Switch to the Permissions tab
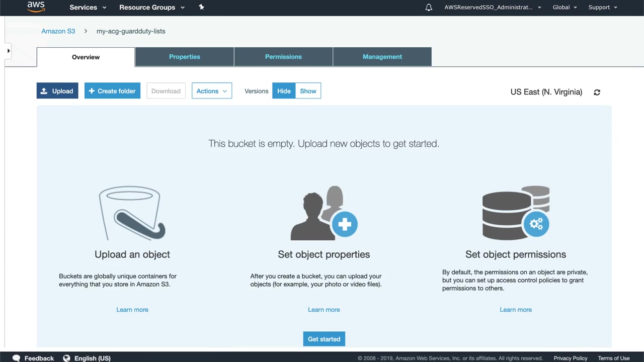This screenshot has height=362, width=644. click(283, 57)
